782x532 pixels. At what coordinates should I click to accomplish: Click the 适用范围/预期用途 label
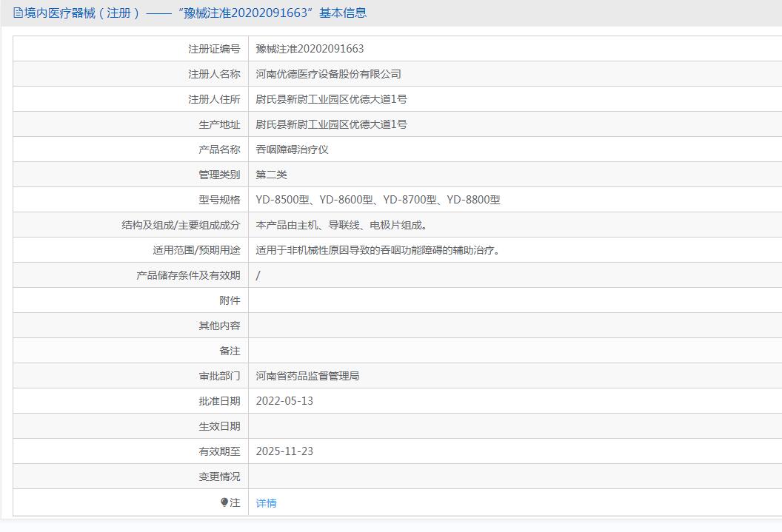196,250
